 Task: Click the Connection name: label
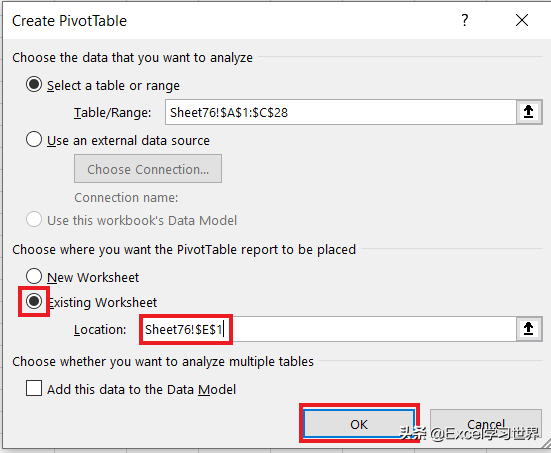[126, 198]
